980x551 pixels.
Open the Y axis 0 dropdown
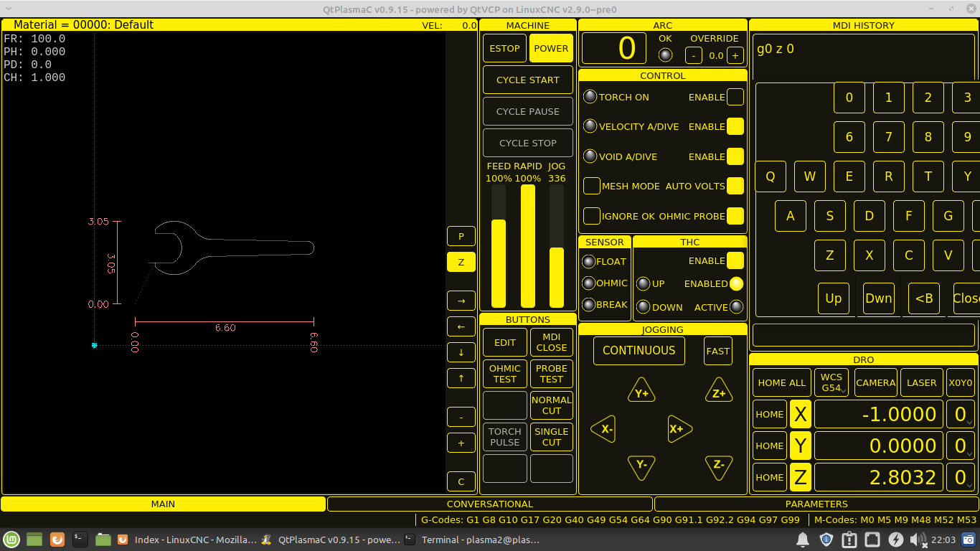(x=961, y=446)
